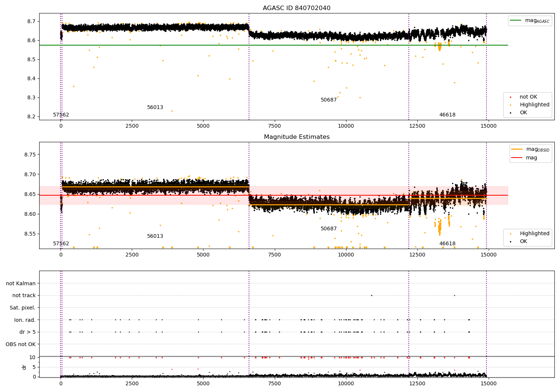
Task: Click the 'not track' axis label
Action: tap(24, 296)
